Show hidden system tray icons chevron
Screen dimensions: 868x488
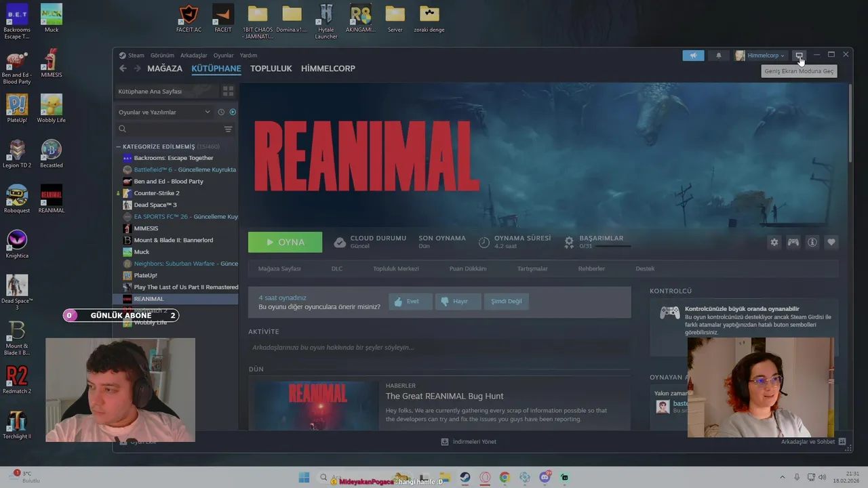pyautogui.click(x=782, y=477)
